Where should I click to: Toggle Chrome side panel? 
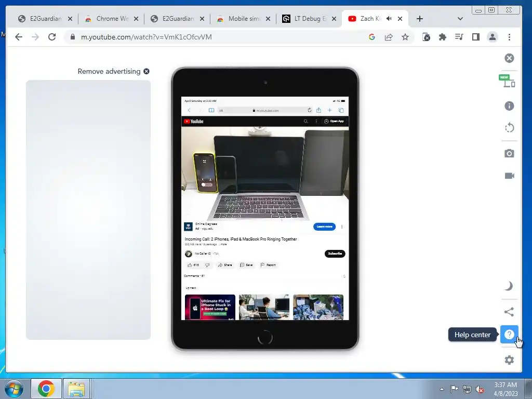click(476, 37)
